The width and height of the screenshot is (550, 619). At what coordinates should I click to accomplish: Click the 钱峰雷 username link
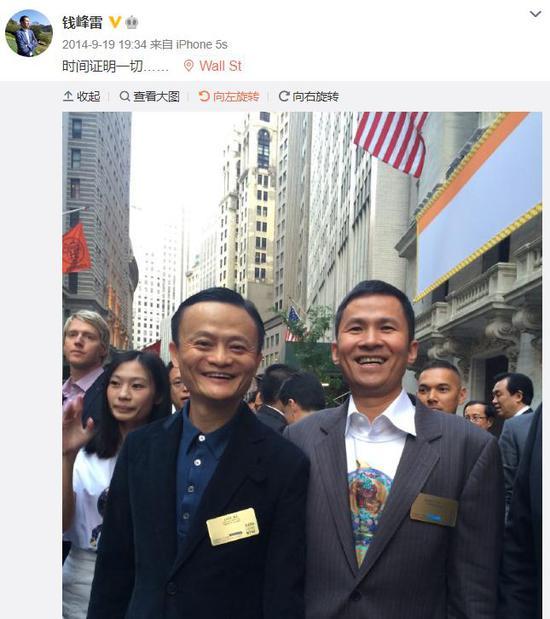coord(82,22)
